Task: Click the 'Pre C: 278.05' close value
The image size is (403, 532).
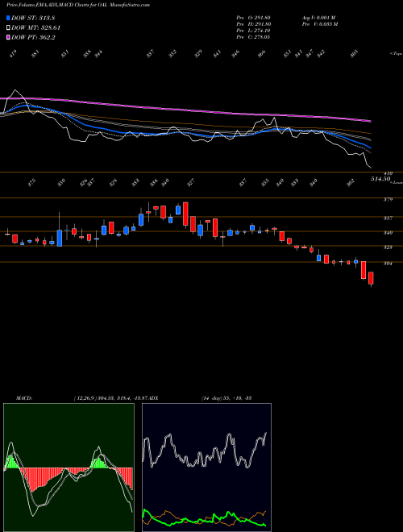Action: 253,37
